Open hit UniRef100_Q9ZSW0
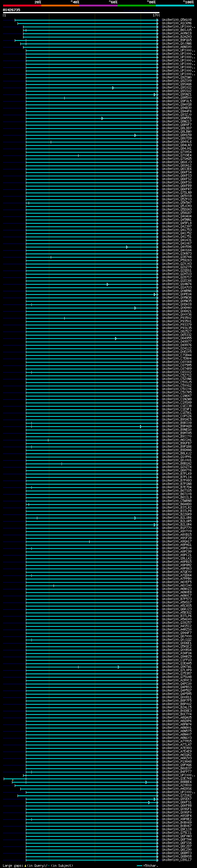 (x=177, y=78)
